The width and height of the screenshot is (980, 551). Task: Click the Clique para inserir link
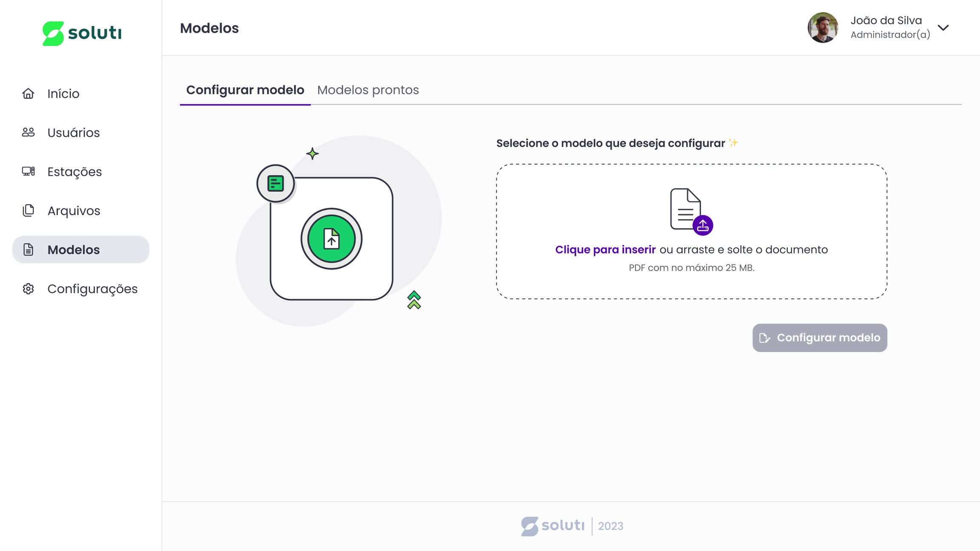605,250
